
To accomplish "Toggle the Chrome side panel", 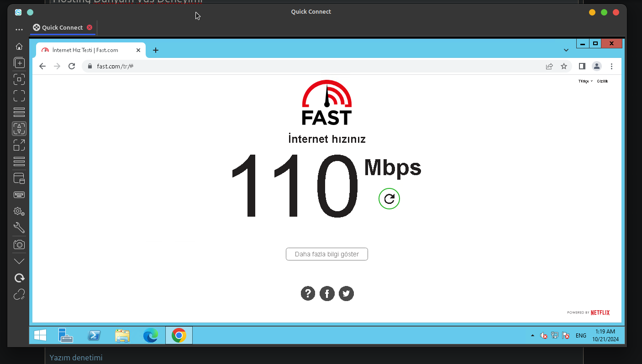I will [582, 66].
